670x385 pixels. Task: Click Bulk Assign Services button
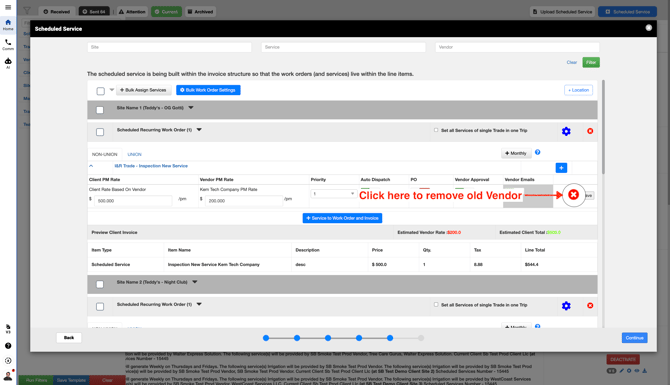coord(144,90)
